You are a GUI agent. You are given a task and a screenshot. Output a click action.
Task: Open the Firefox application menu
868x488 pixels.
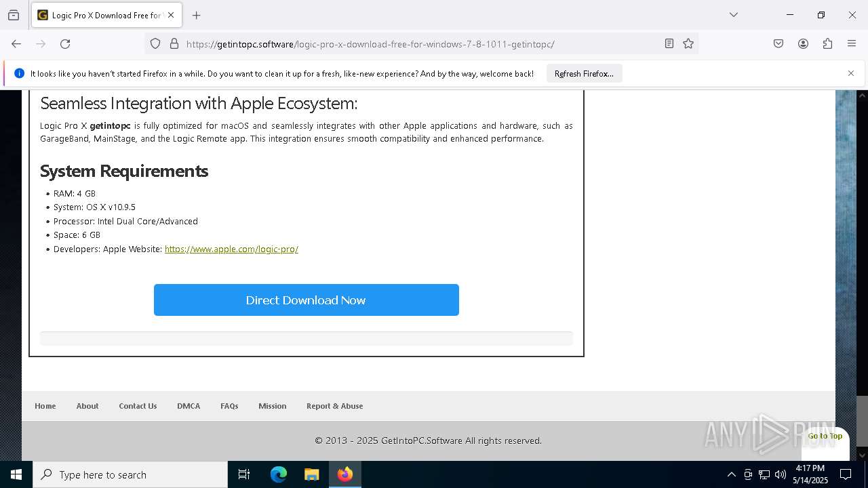(852, 44)
